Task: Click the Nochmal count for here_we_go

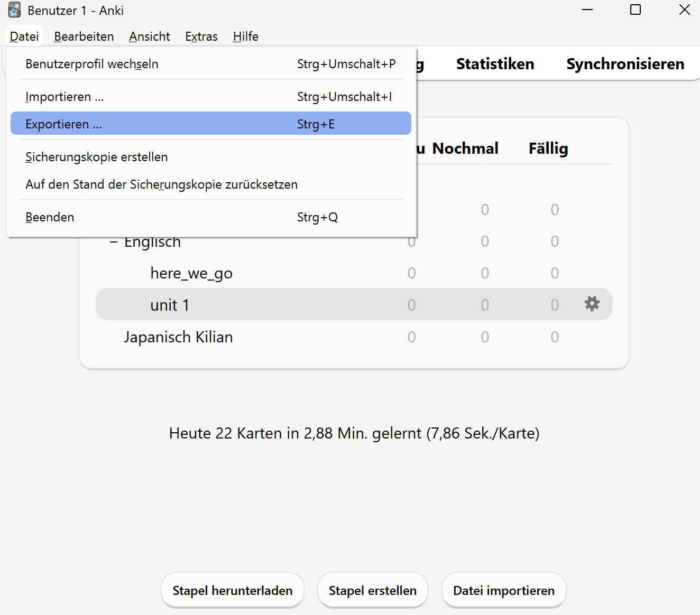Action: (x=485, y=273)
